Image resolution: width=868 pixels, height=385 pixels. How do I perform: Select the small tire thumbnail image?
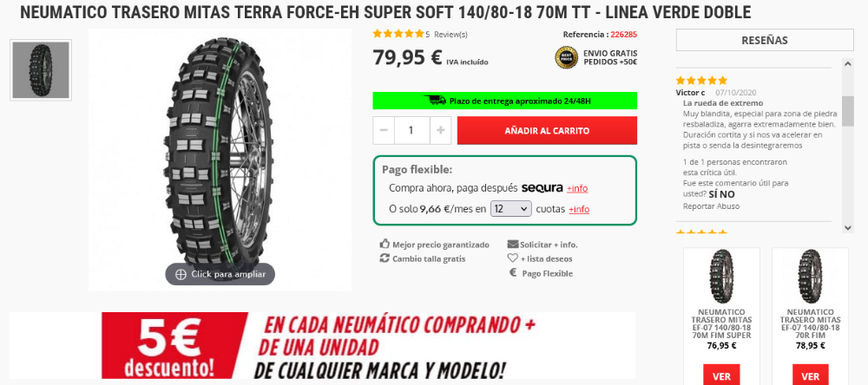(x=41, y=69)
